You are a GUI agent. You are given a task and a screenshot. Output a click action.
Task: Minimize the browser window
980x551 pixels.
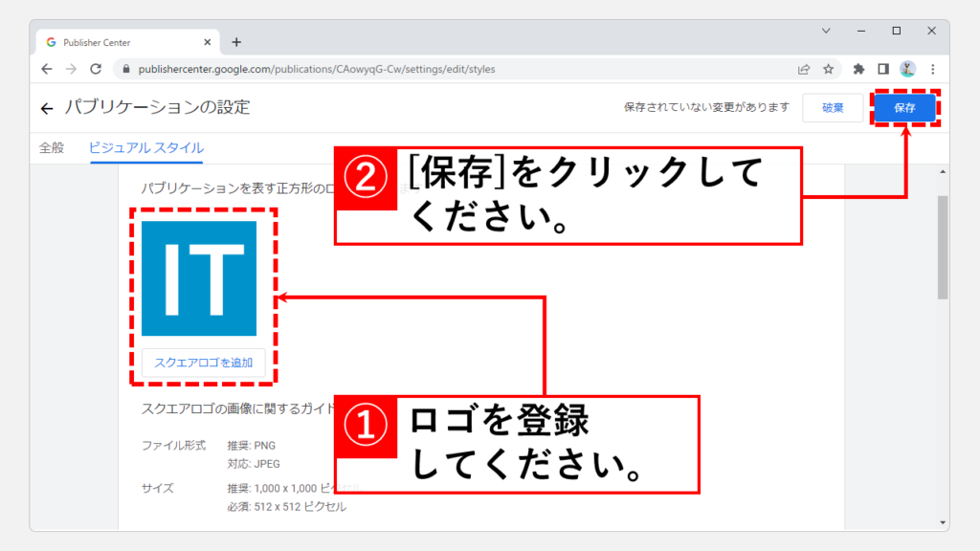[861, 31]
